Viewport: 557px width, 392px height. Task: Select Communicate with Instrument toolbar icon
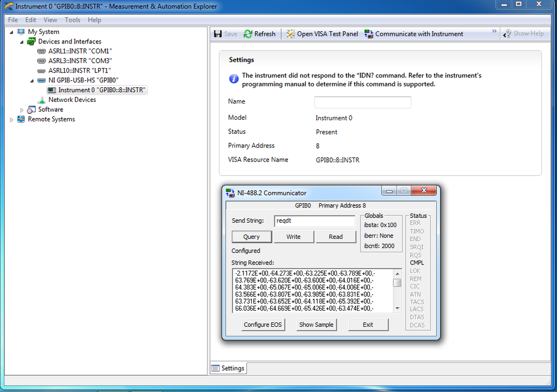pyautogui.click(x=368, y=33)
